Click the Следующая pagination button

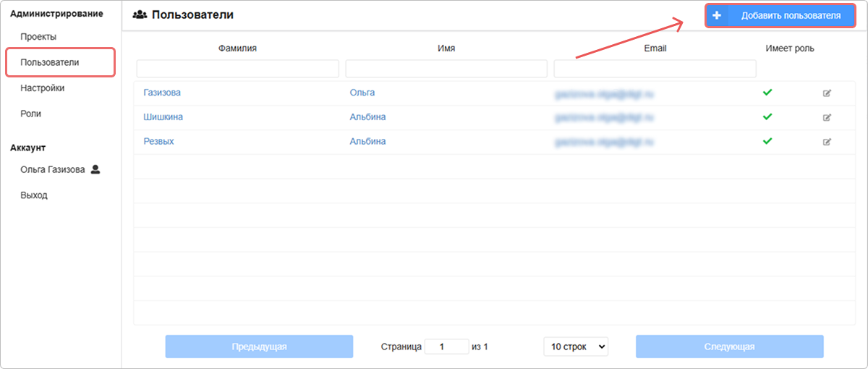tap(729, 347)
